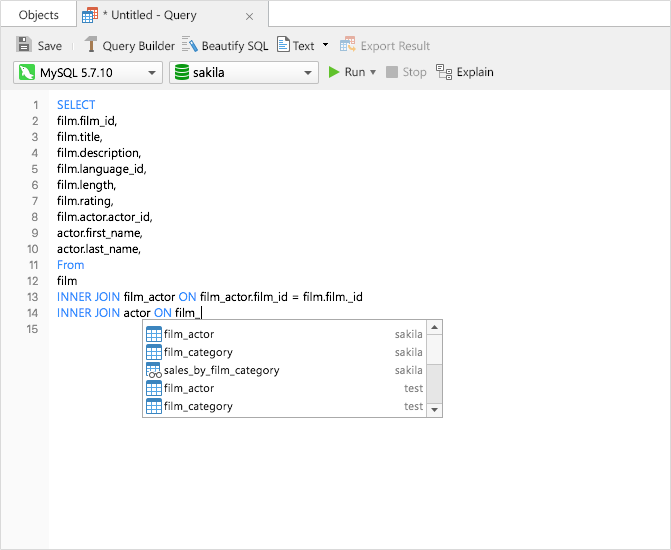Click film.length on line 6

(86, 185)
